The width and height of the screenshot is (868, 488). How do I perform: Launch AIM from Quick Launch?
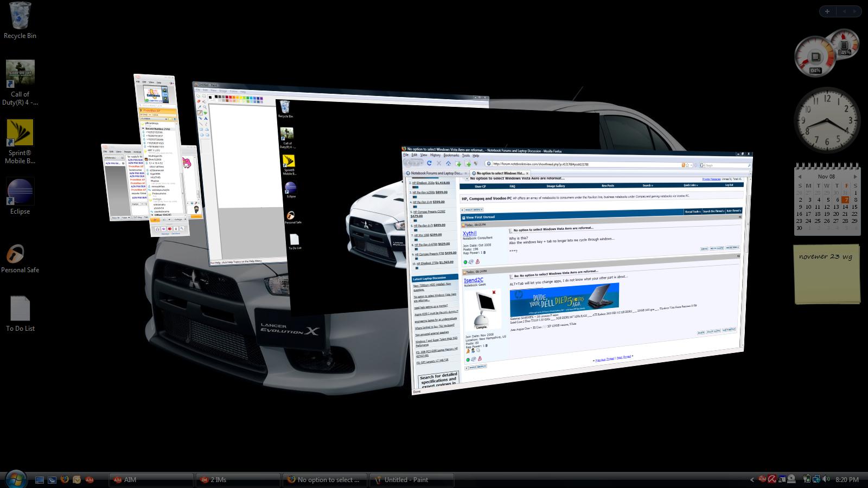[90, 480]
